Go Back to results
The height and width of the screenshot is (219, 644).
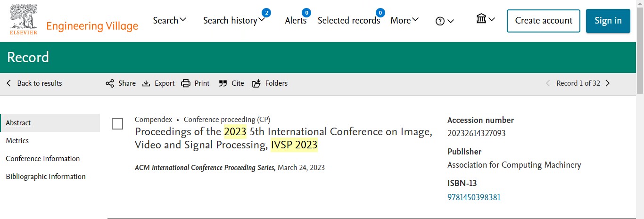34,83
